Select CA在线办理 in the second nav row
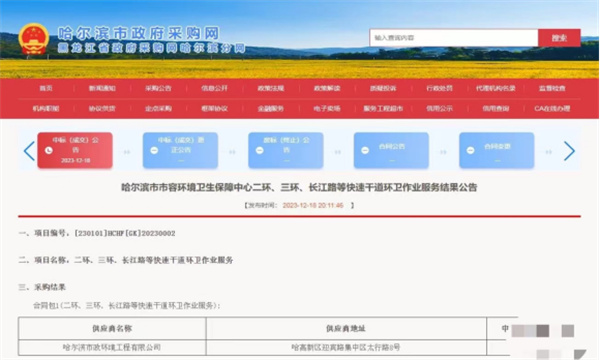This screenshot has height=360, width=600. [552, 109]
